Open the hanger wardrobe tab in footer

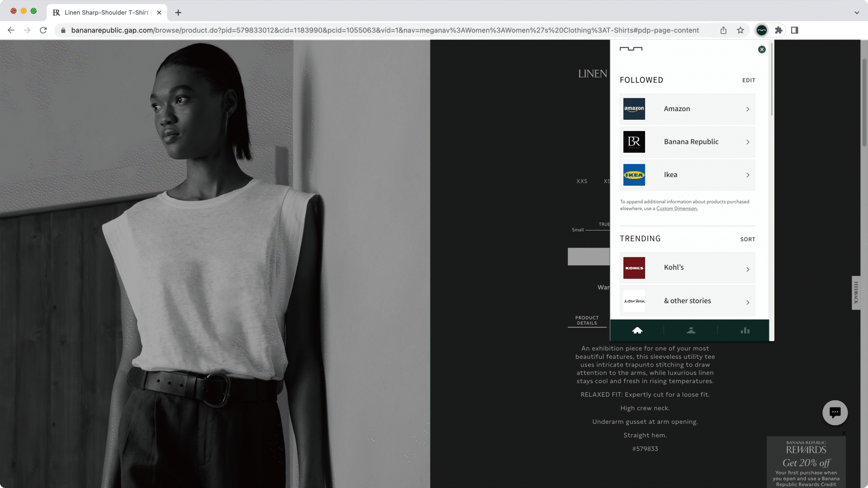click(x=691, y=330)
